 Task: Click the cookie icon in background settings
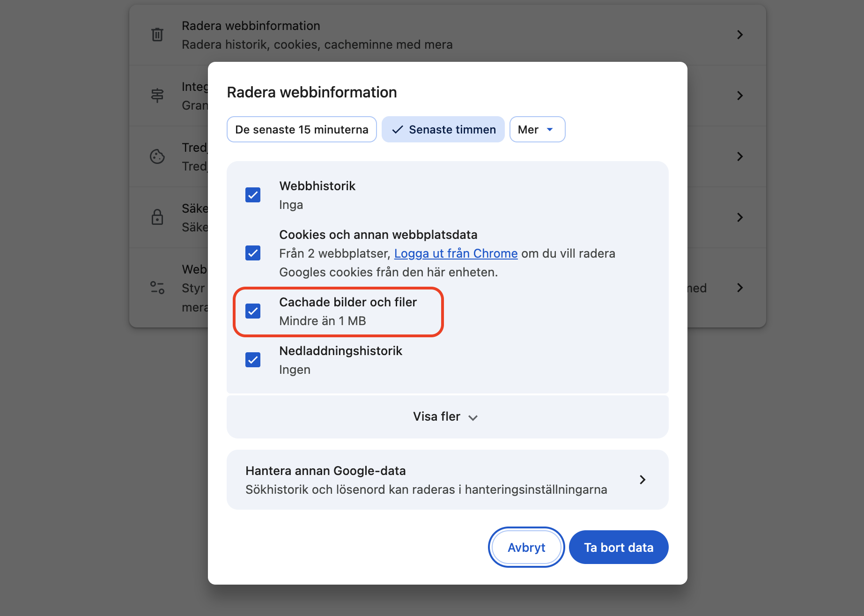157,156
